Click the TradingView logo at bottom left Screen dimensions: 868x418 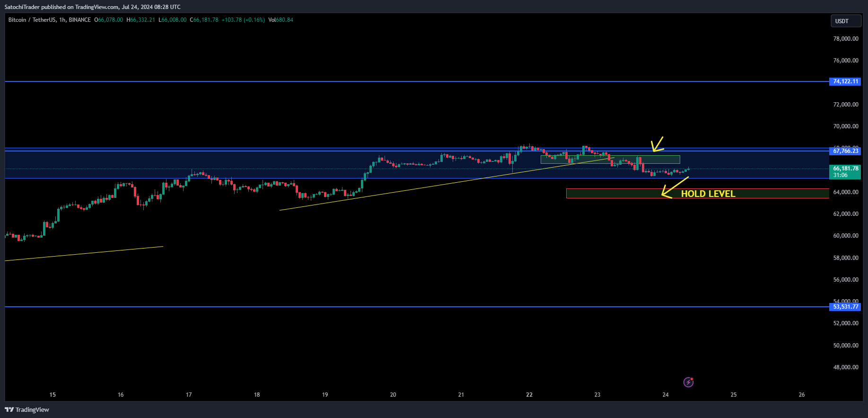pos(27,409)
